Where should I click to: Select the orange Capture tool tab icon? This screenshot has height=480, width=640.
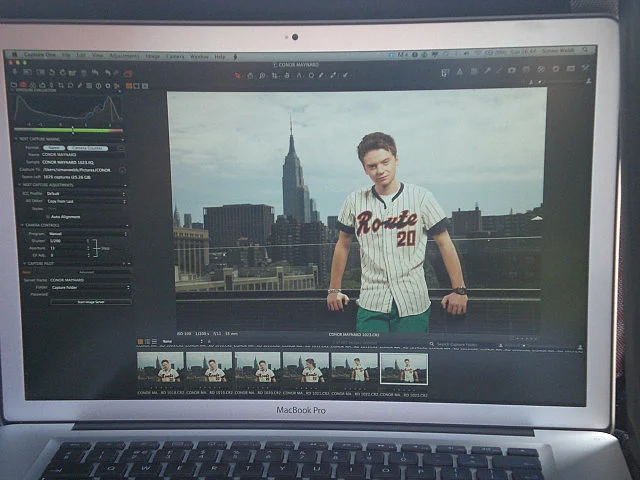tap(23, 85)
